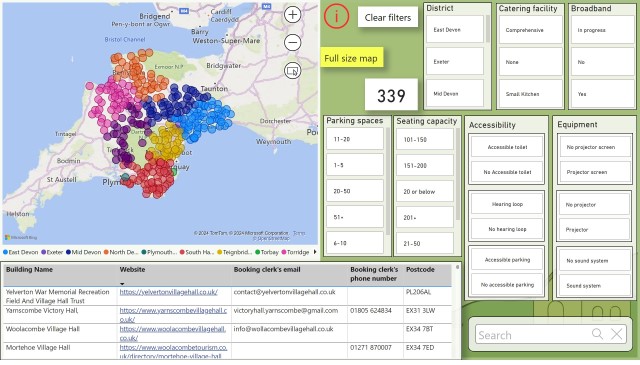This screenshot has height=365, width=640.
Task: Select 1-5 parking spaces
Action: click(x=355, y=165)
